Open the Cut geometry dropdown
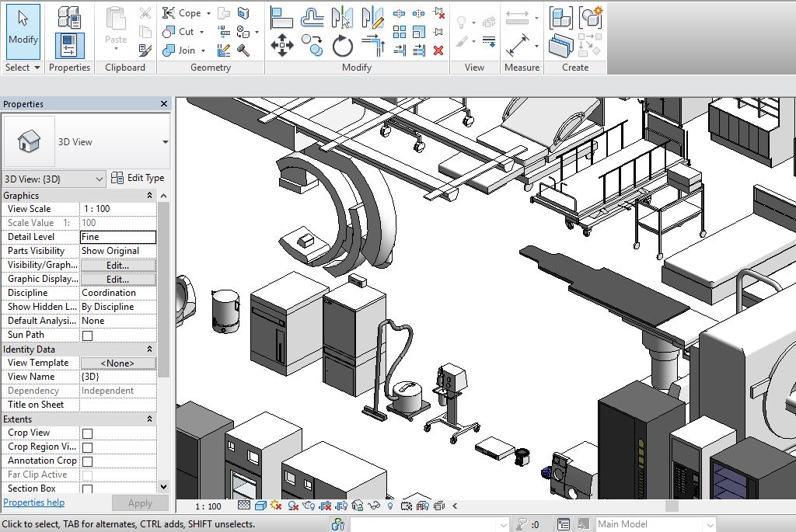 (x=202, y=33)
